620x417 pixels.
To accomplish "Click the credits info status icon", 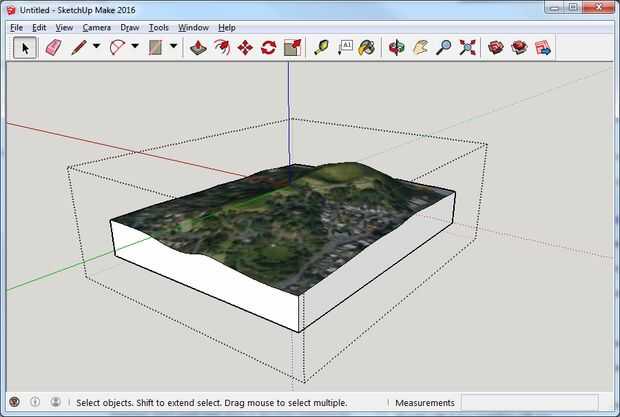I will (35, 402).
